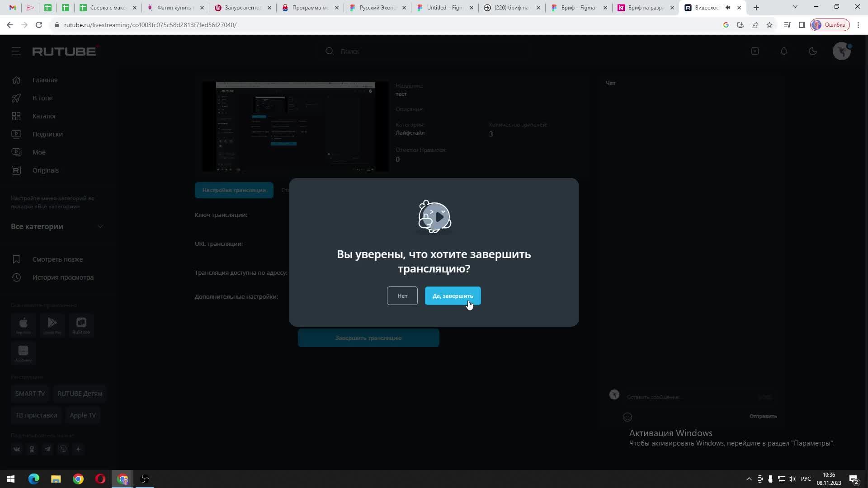Click "Нет" to cancel ending stream
Viewport: 868px width, 488px height.
(402, 296)
